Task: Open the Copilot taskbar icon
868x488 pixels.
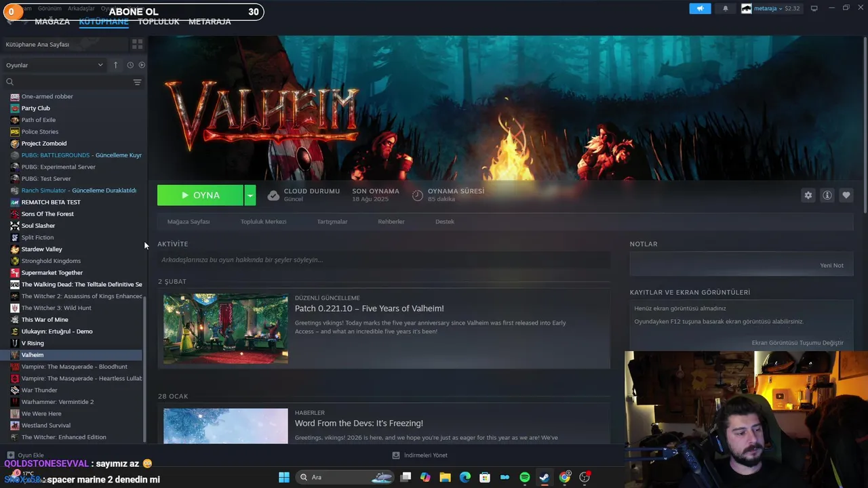Action: [425, 477]
